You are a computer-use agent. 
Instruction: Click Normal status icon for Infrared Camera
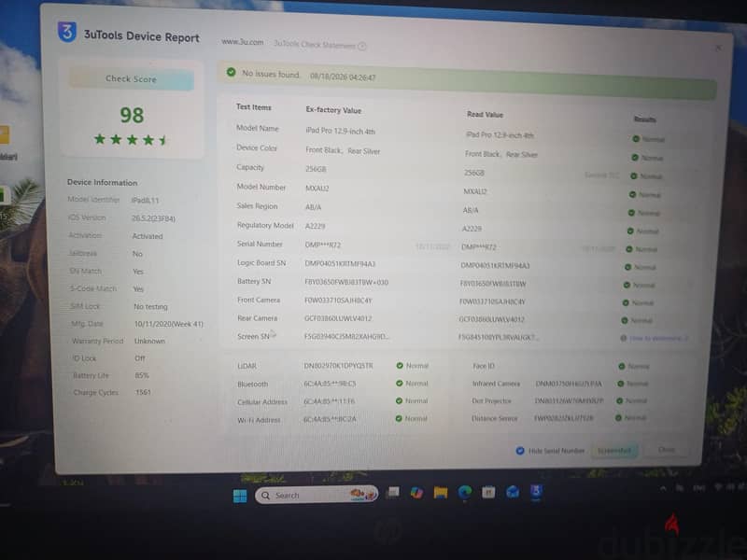pyautogui.click(x=620, y=384)
